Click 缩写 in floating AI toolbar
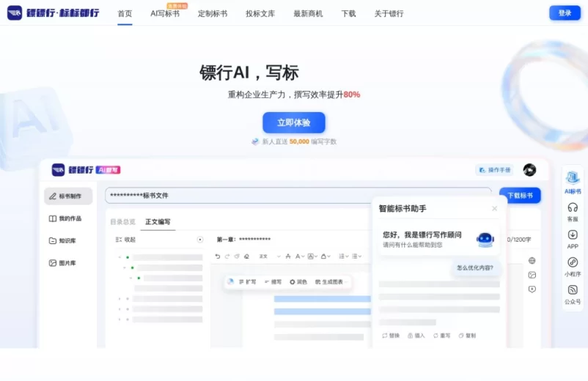The height and width of the screenshot is (381, 588). pyautogui.click(x=273, y=282)
